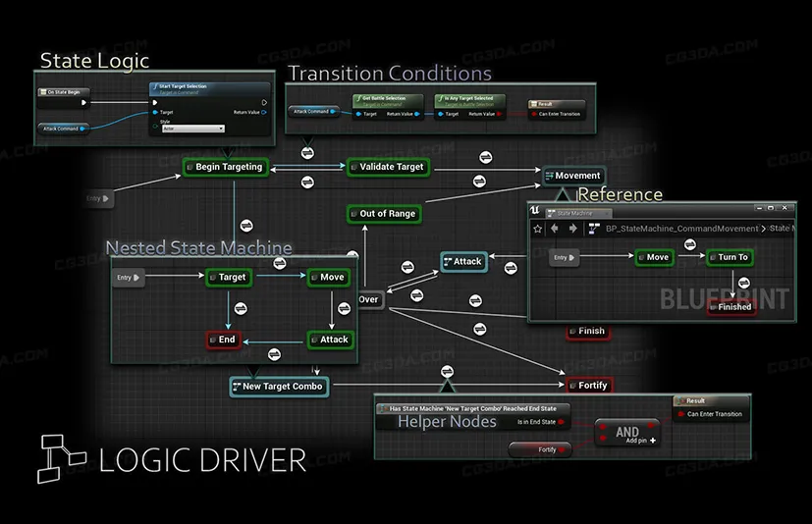The height and width of the screenshot is (524, 812).
Task: Select the Begin Targeting state node
Action: pyautogui.click(x=225, y=167)
